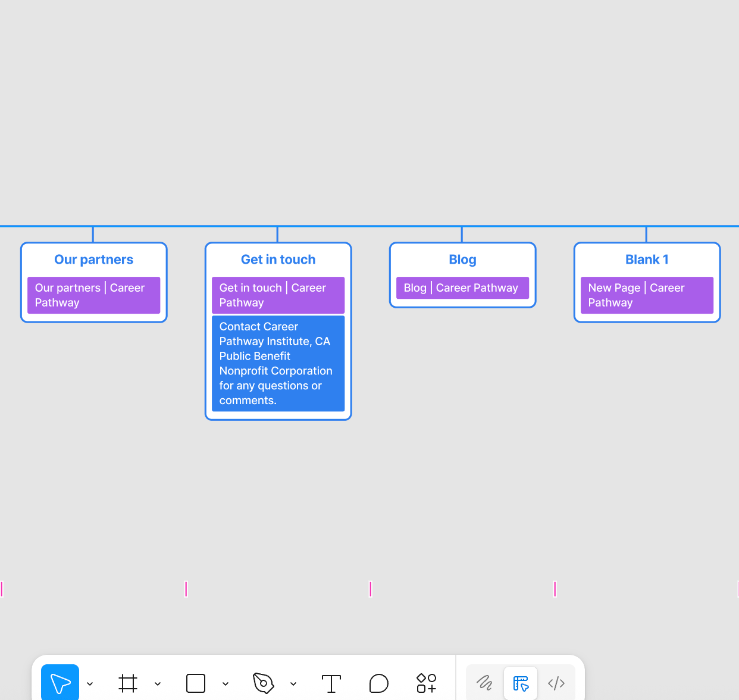The image size is (739, 700).
Task: Select the Rectangle shape tool
Action: 196,683
